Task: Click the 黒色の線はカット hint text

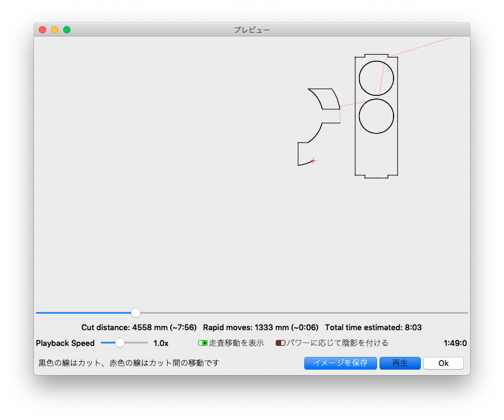Action: click(129, 363)
